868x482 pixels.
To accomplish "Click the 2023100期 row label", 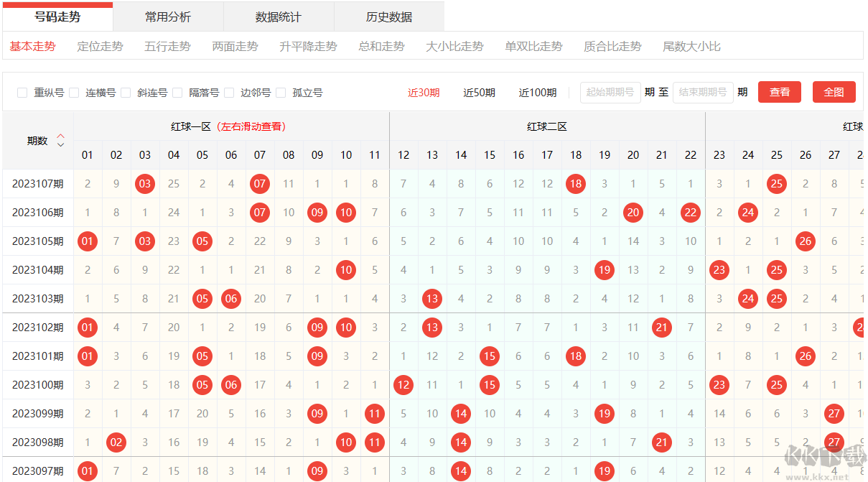I will point(38,385).
